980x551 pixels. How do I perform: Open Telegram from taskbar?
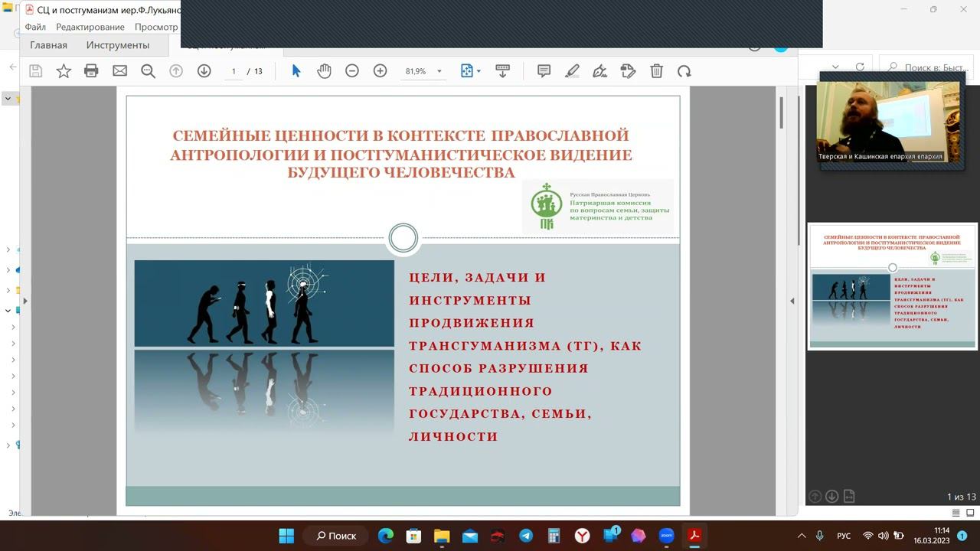click(x=526, y=536)
